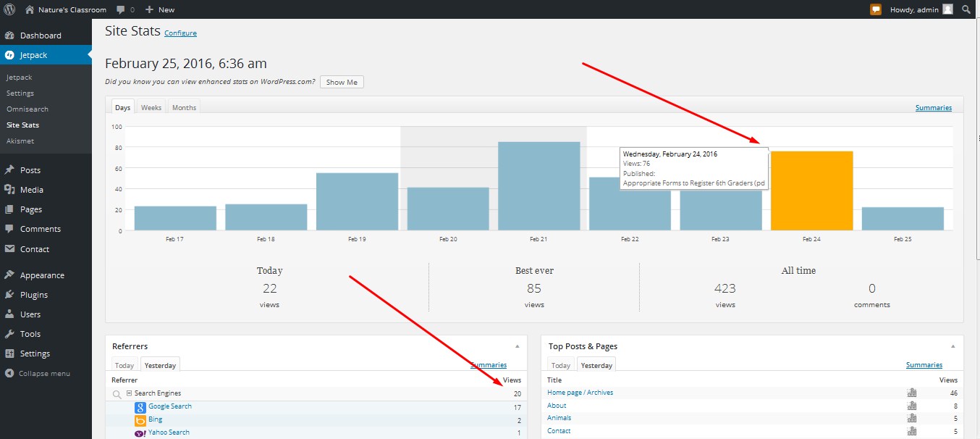Open the Google Search referrer link
Screen dimensions: 980x439
click(x=170, y=406)
